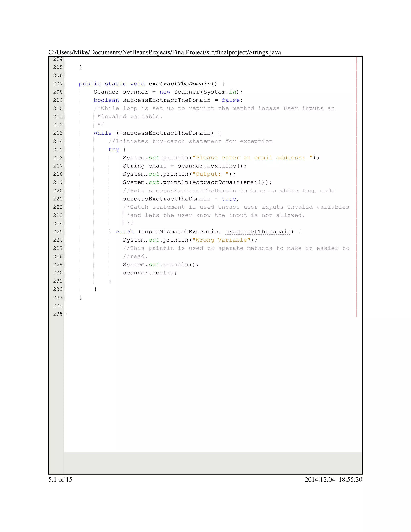Click the 'catch' keyword on line 225
This screenshot has height=532, width=411.
pyautogui.click(x=124, y=232)
